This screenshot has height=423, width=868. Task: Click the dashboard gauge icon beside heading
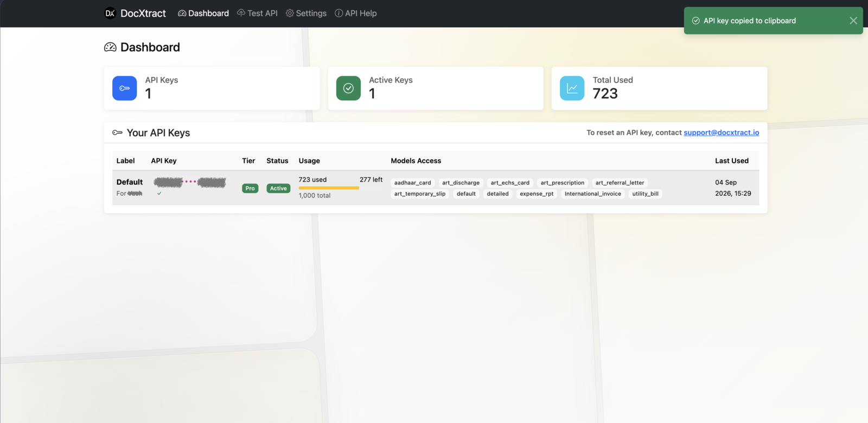110,47
